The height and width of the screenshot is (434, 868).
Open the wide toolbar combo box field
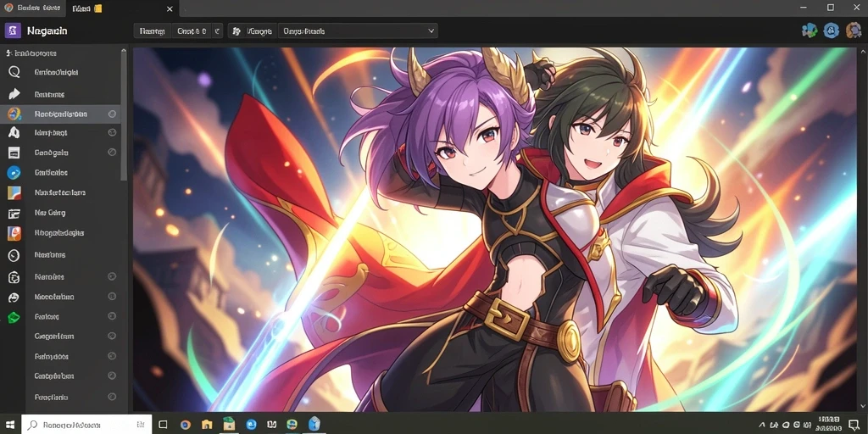click(358, 31)
